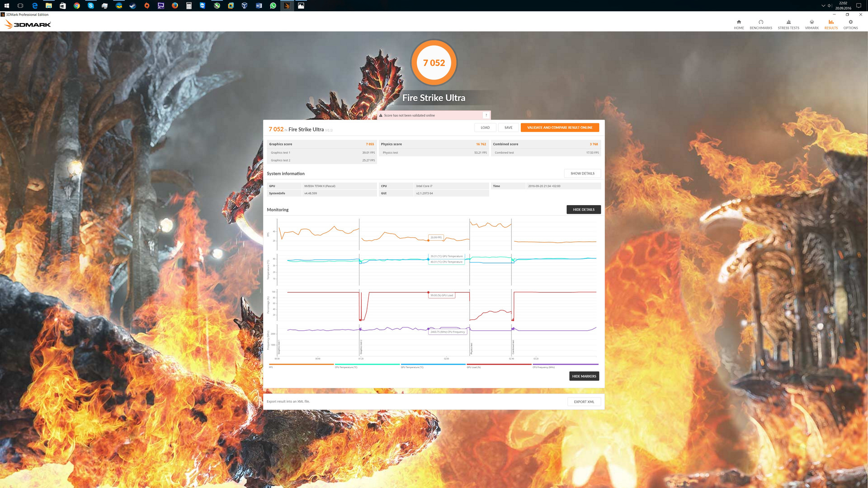Viewport: 868px width, 488px height.
Task: Click the question mark help icon
Action: [x=486, y=115]
